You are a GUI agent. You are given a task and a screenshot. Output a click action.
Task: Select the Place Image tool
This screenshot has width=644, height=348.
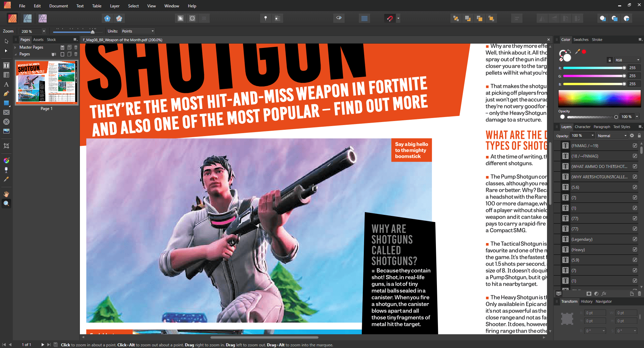point(6,131)
